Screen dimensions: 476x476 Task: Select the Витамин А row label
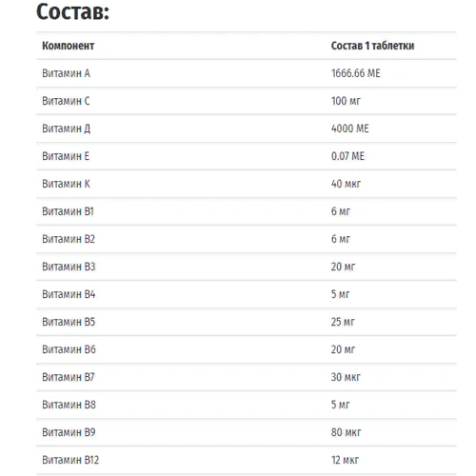(x=66, y=73)
